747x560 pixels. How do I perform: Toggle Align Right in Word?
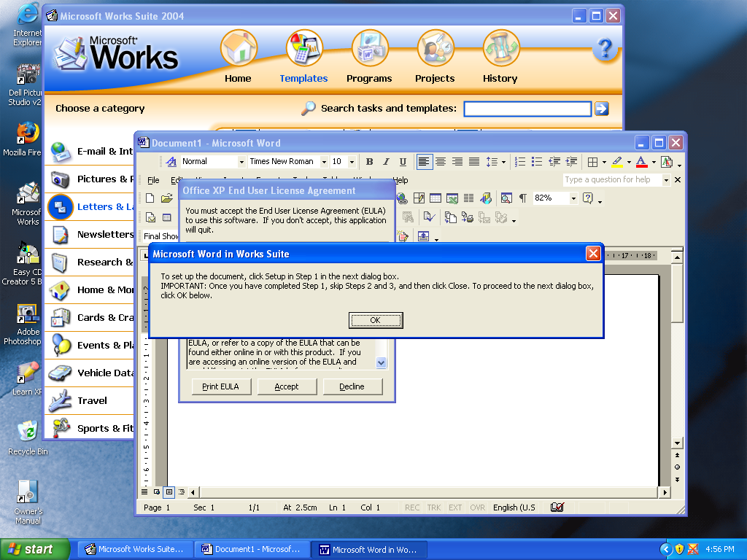click(x=457, y=162)
